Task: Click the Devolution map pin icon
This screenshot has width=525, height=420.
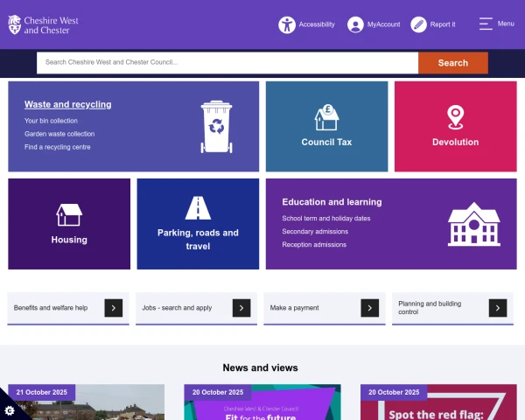Action: click(x=456, y=117)
